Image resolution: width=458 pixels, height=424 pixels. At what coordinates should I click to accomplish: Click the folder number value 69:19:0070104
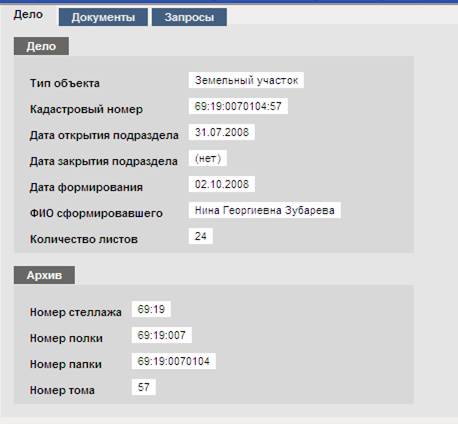pos(174,361)
